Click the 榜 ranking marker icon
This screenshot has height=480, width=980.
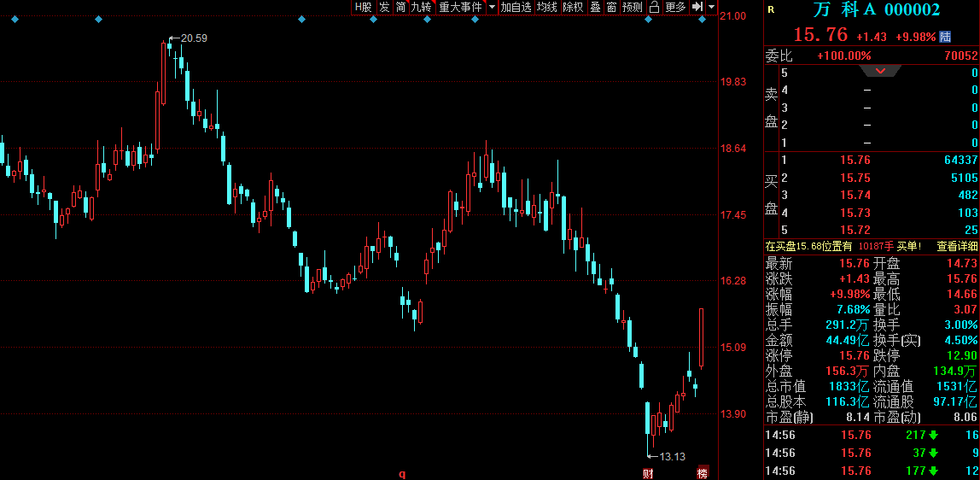pos(703,473)
